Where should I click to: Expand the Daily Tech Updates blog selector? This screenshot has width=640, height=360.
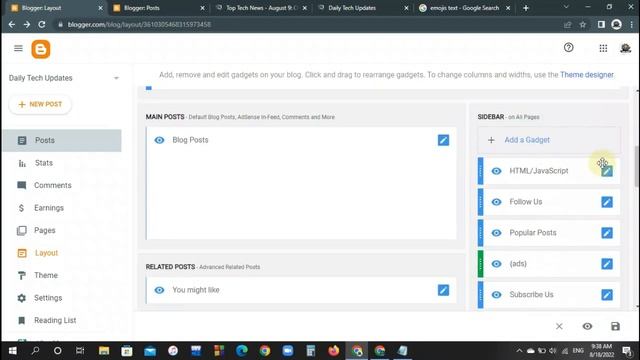point(116,78)
